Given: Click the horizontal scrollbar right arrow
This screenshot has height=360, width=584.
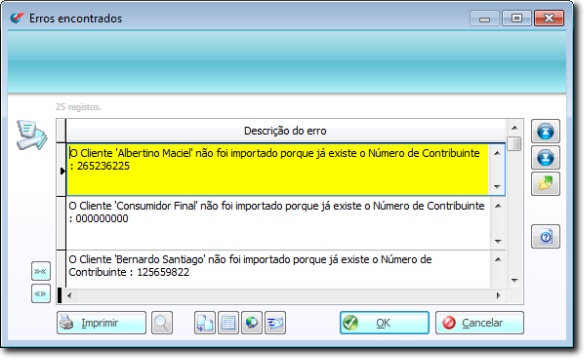Looking at the screenshot, I should pyautogui.click(x=498, y=296).
